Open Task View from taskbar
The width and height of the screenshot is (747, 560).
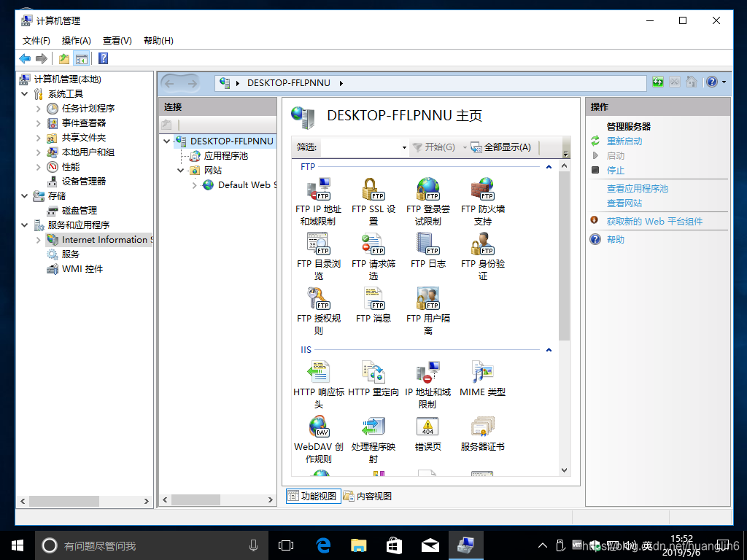(x=286, y=545)
